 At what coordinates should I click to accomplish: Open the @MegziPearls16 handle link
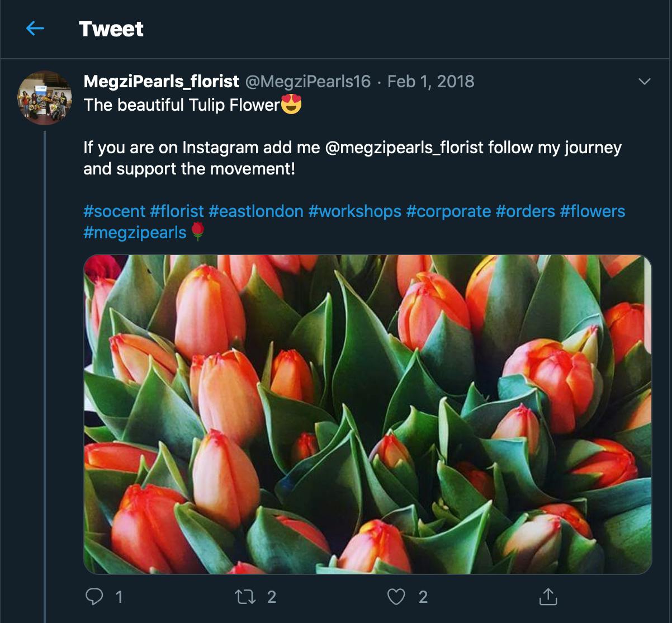[307, 81]
